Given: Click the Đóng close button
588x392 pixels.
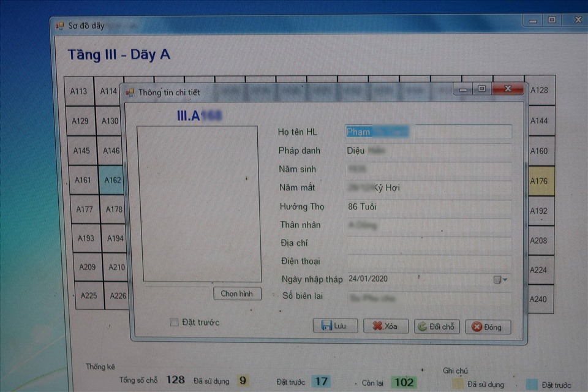Looking at the screenshot, I should 488,326.
